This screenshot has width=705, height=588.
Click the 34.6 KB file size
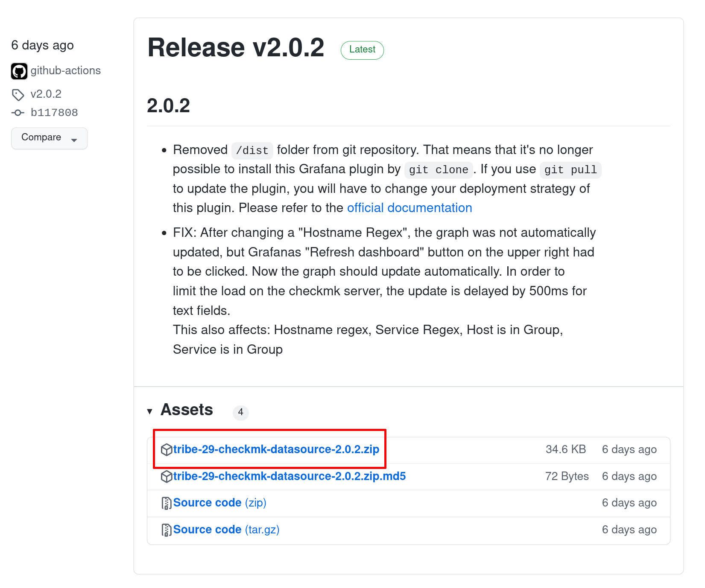(x=566, y=449)
